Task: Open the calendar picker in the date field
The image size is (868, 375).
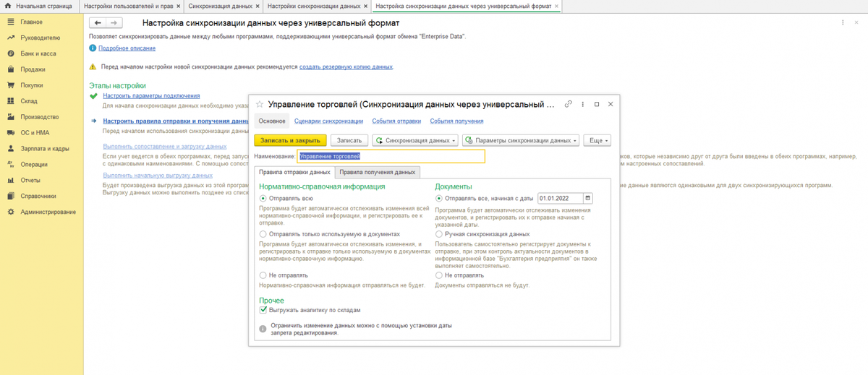Action: (588, 198)
